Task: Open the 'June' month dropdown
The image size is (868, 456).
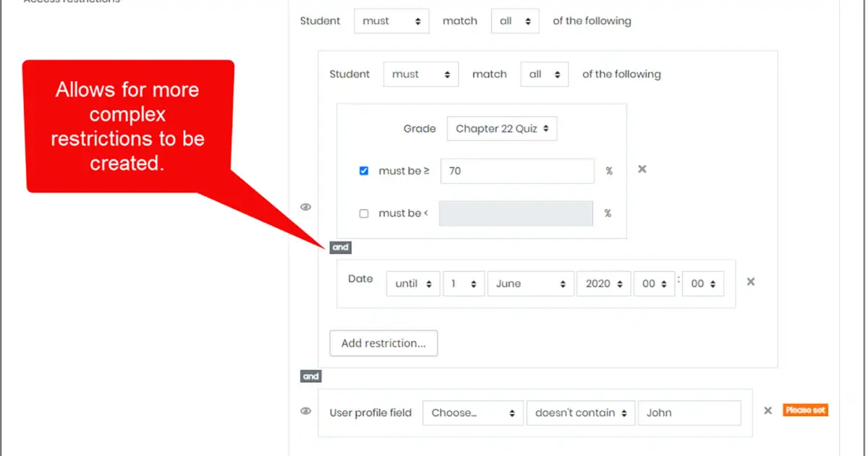Action: point(530,283)
